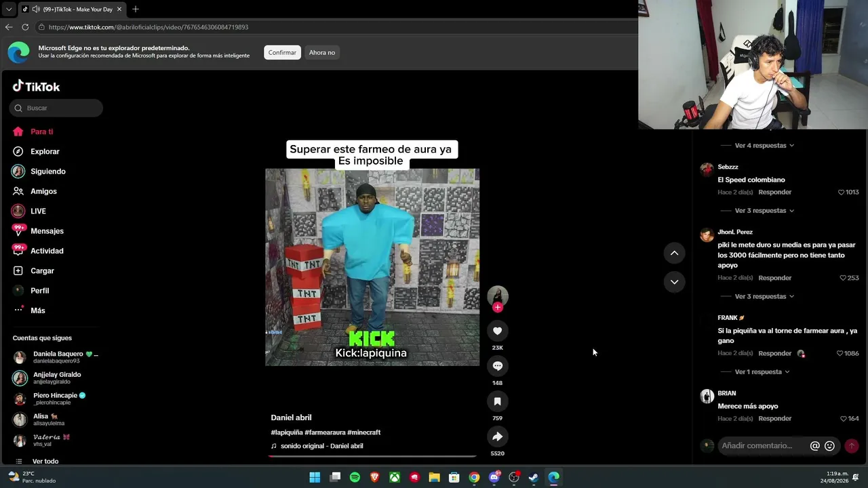Open the tab search dropdown in Edge
This screenshot has height=488, width=868.
pyautogui.click(x=9, y=9)
